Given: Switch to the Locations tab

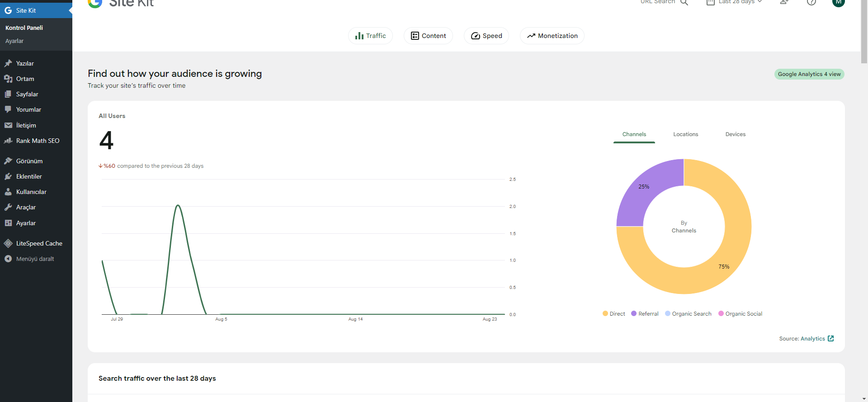Looking at the screenshot, I should (x=685, y=134).
